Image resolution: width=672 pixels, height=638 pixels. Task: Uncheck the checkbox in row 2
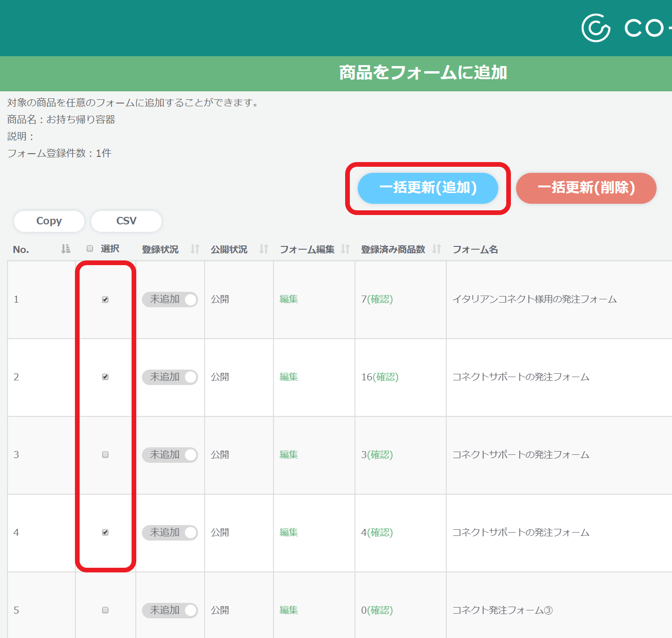click(105, 377)
